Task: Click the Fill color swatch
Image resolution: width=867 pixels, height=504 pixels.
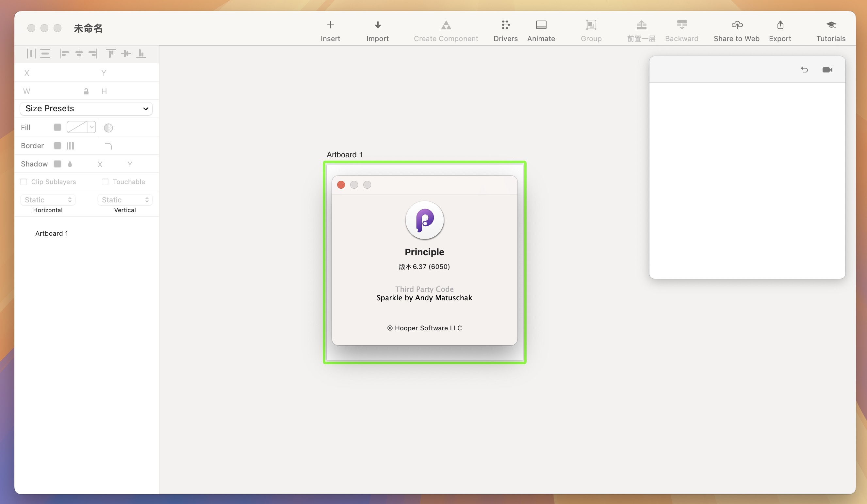Action: point(57,127)
